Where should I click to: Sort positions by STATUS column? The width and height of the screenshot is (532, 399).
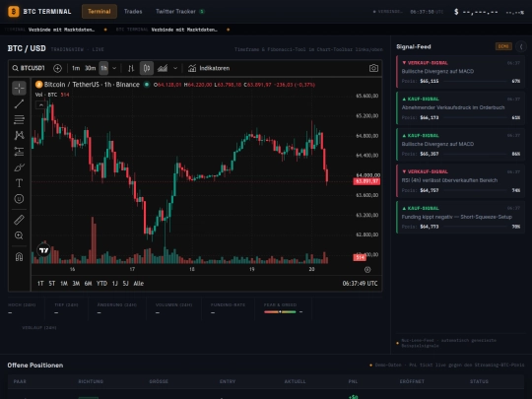pyautogui.click(x=479, y=381)
